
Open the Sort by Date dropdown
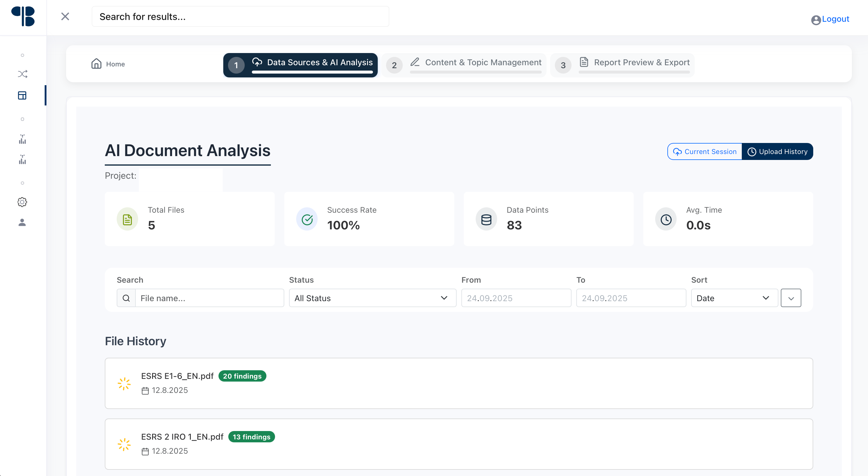(734, 298)
